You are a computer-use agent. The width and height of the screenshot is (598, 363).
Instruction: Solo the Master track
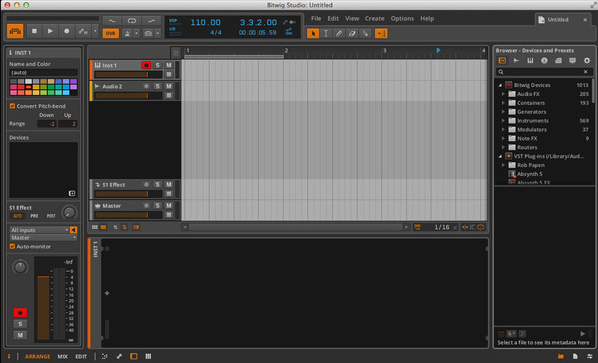click(x=158, y=206)
